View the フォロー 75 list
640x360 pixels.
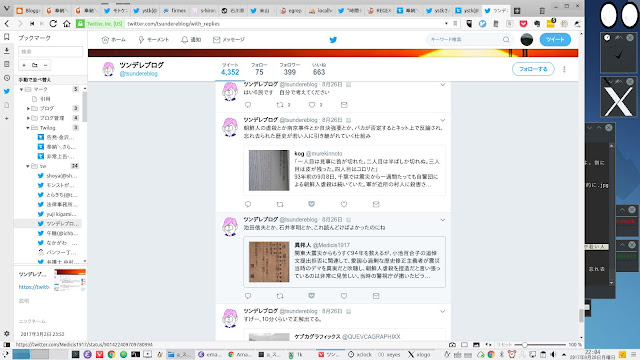259,69
